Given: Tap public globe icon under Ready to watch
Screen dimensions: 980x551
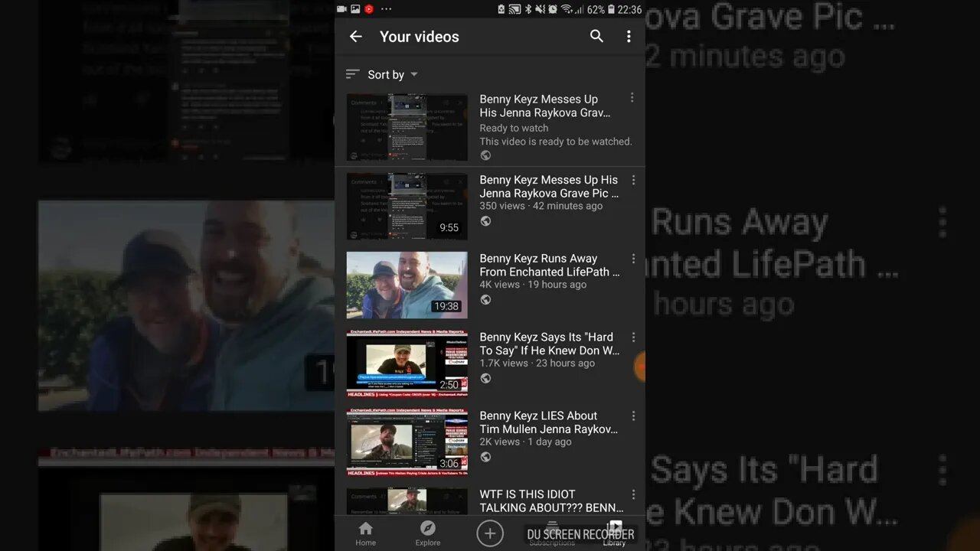Looking at the screenshot, I should point(485,155).
